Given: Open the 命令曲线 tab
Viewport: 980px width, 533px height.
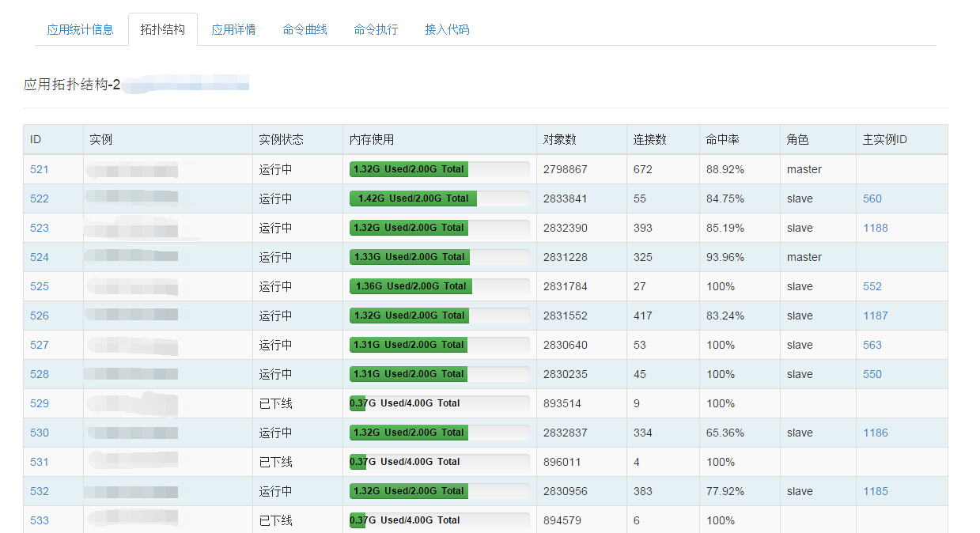Looking at the screenshot, I should (305, 29).
